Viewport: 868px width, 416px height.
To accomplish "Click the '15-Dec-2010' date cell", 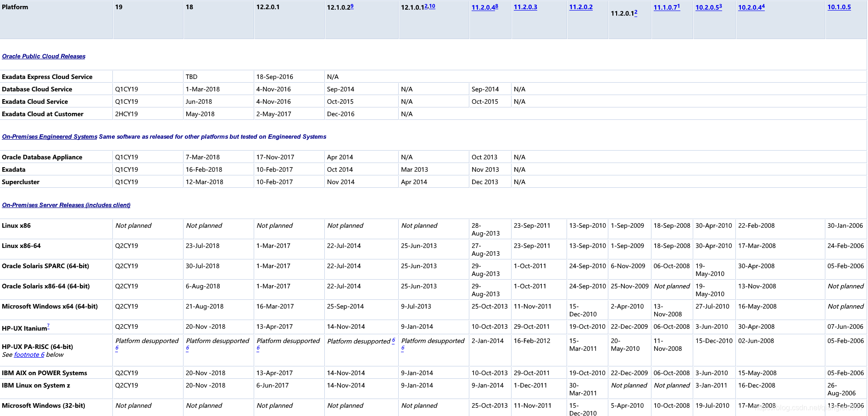I will tap(714, 341).
